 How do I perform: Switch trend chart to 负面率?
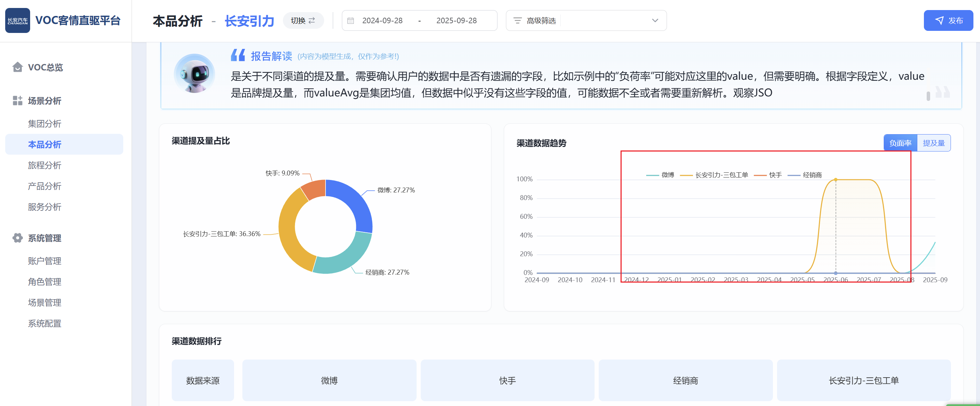900,143
